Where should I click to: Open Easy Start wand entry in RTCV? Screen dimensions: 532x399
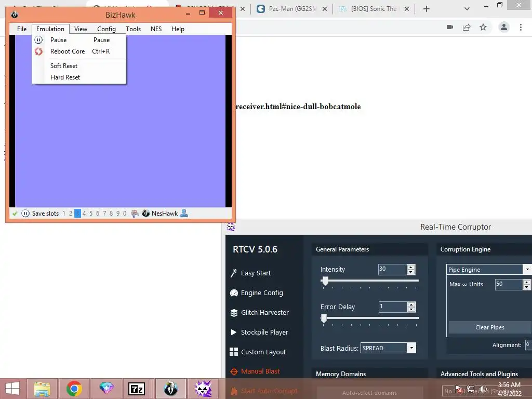(x=250, y=273)
